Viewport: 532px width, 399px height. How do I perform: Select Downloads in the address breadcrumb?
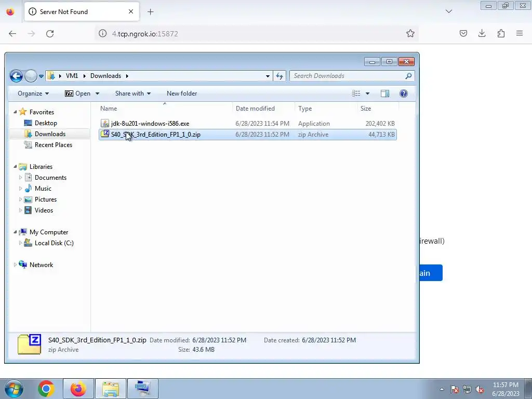105,76
